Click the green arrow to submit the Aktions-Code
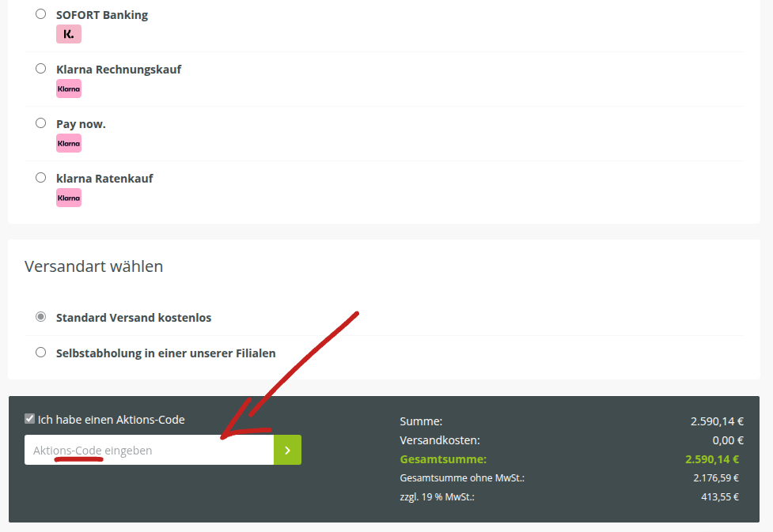Viewport: 773px width, 532px height. (x=289, y=449)
